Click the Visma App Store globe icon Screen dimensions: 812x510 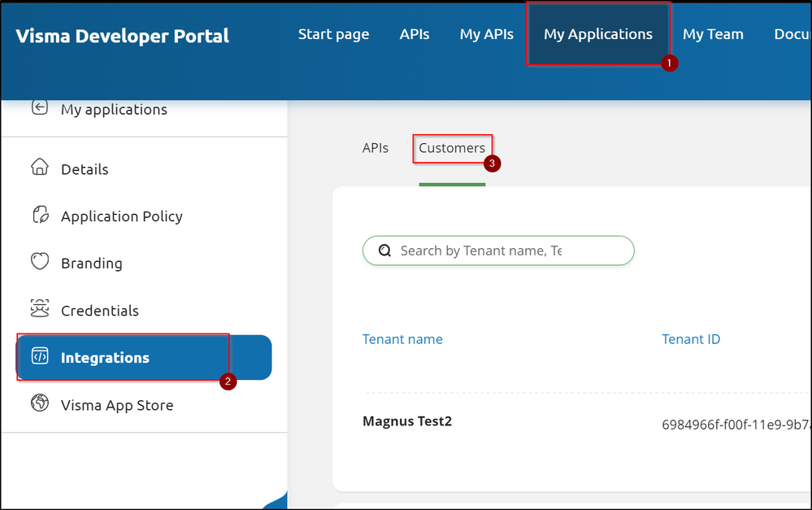pyautogui.click(x=39, y=404)
